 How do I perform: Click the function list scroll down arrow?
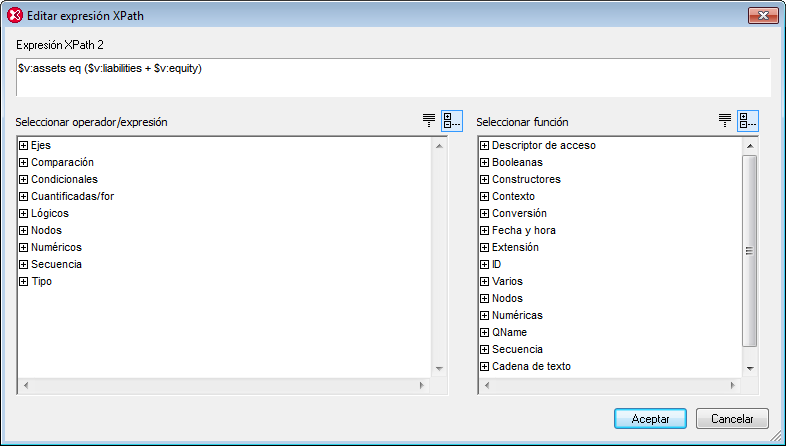[750, 368]
